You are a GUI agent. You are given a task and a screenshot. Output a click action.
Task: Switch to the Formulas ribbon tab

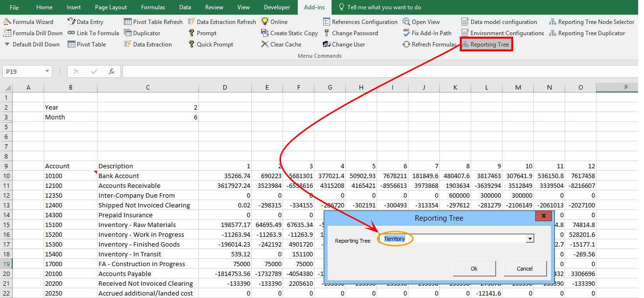(153, 7)
